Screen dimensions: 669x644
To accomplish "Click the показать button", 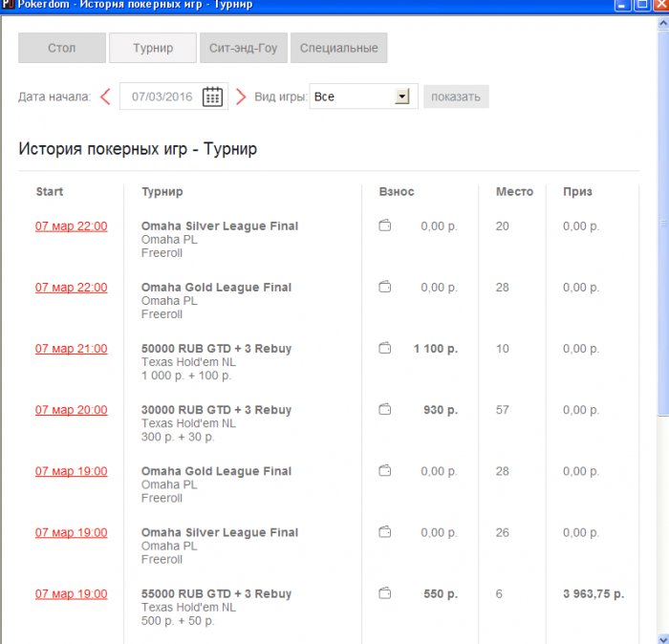I will pyautogui.click(x=456, y=97).
